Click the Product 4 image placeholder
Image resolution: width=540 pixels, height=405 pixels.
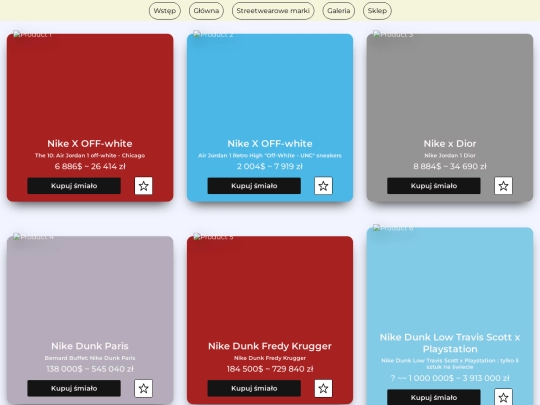33,237
